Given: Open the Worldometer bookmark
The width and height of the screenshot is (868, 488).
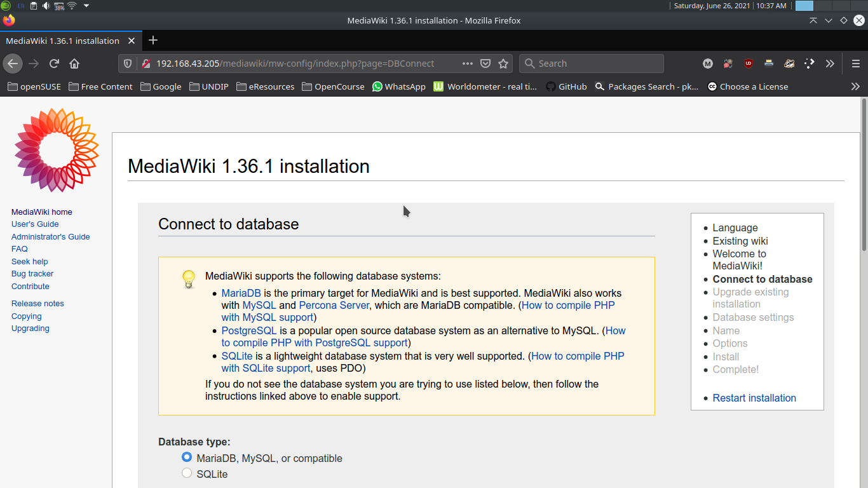Looking at the screenshot, I should point(485,86).
